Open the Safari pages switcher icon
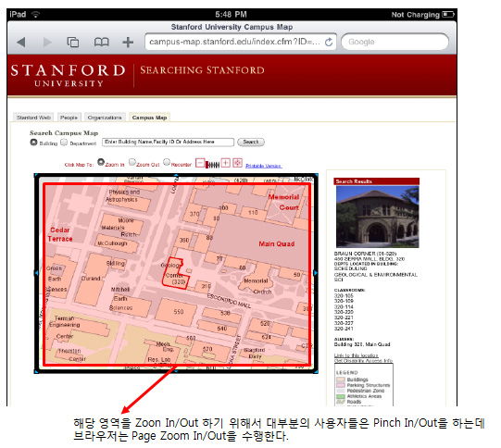This screenshot has height=448, width=501. (73, 42)
